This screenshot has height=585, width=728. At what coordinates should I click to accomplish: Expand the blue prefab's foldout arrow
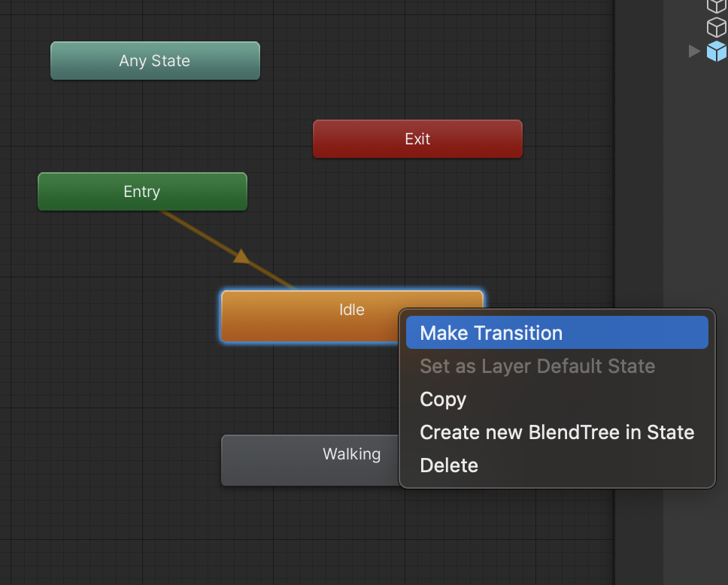click(x=694, y=51)
